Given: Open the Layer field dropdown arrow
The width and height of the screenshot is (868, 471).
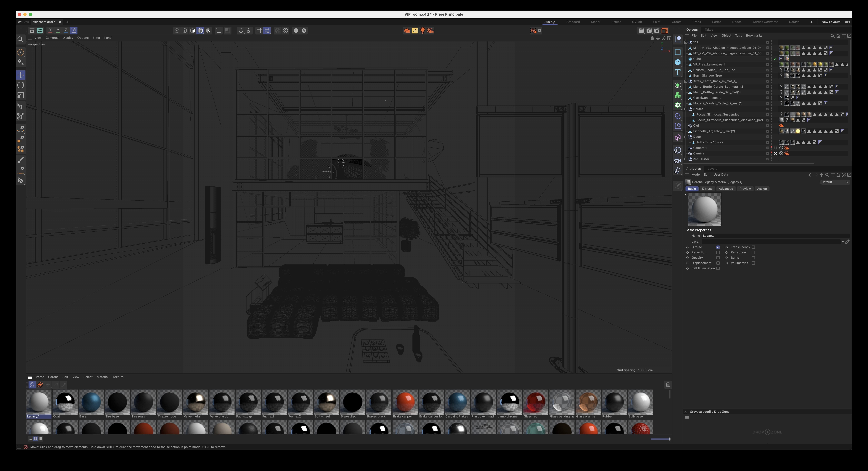Looking at the screenshot, I should [842, 242].
